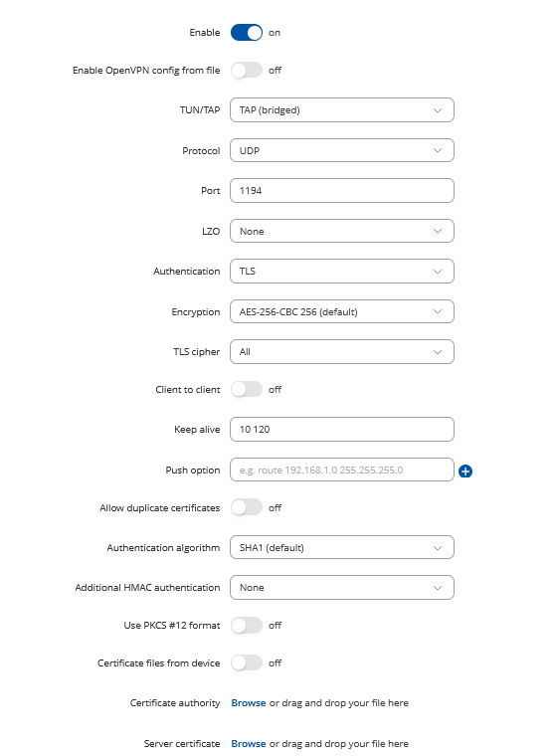The image size is (554, 756).
Task: Turn on Use PKCS #12 format
Action: (247, 626)
